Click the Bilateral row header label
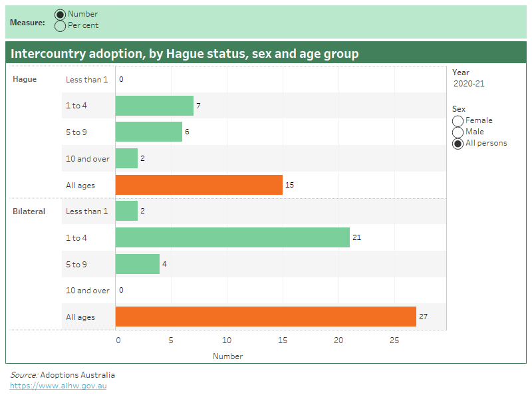 [25, 211]
